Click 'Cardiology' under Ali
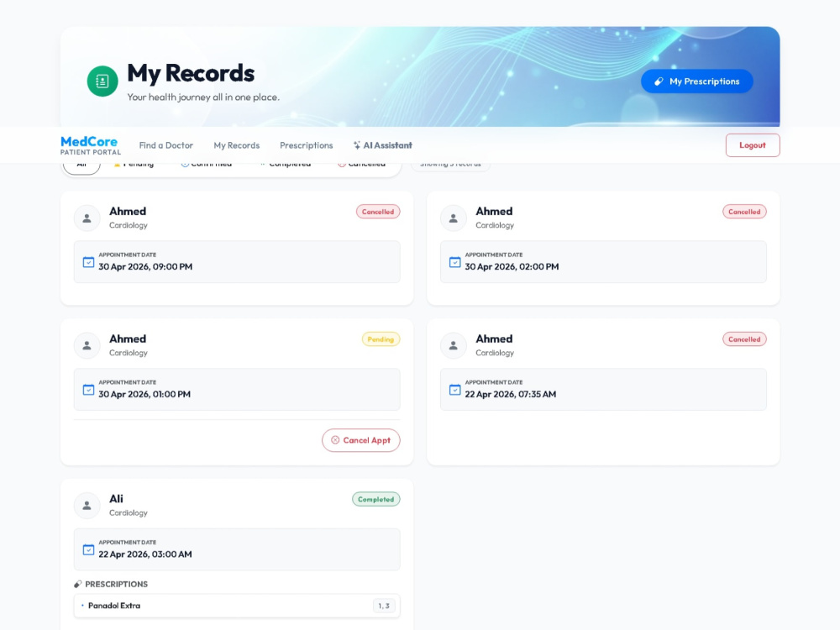 [x=128, y=512]
